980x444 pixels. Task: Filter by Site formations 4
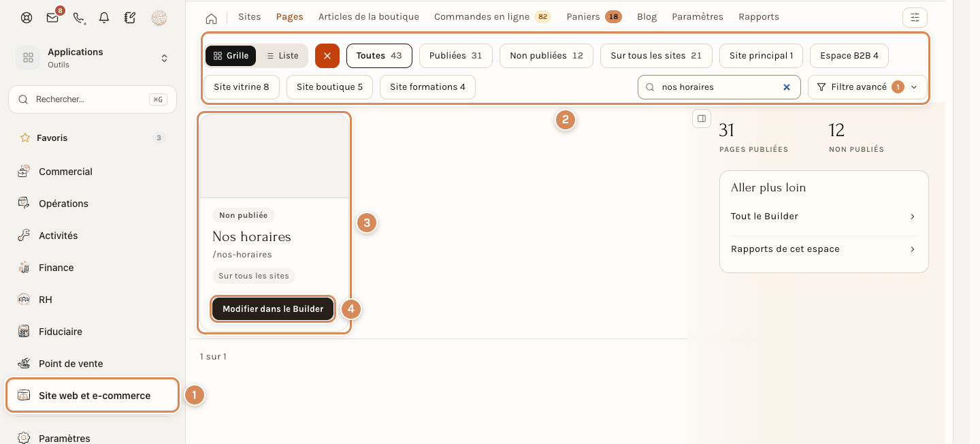click(x=427, y=87)
